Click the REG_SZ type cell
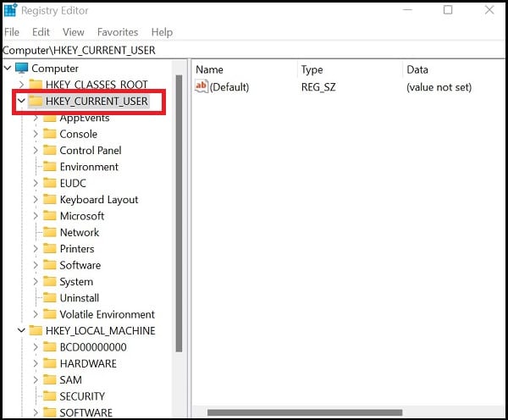The image size is (508, 420). pos(318,87)
